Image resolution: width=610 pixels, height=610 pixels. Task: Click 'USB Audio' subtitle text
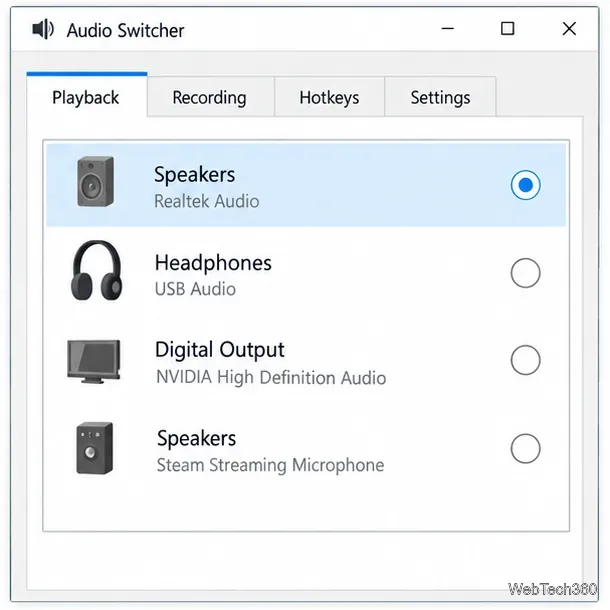tap(195, 289)
